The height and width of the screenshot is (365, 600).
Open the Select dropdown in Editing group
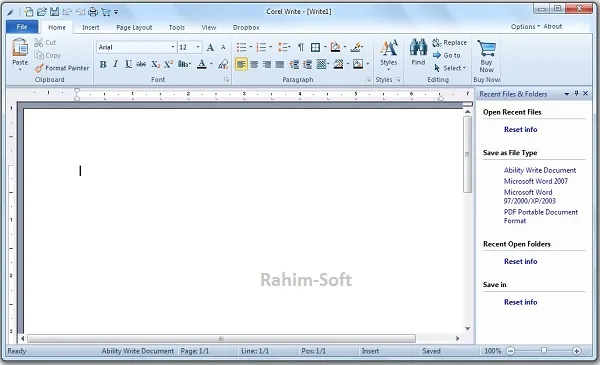464,68
